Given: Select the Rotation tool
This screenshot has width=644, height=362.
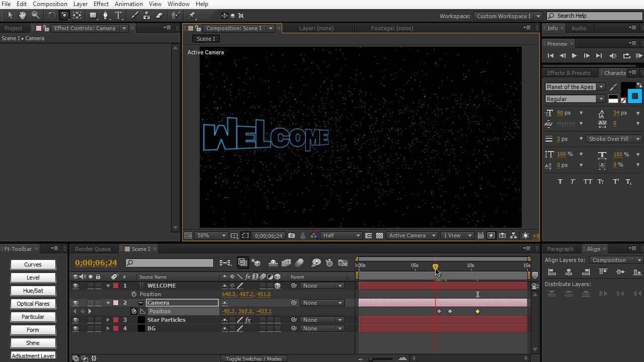Looking at the screenshot, I should click(x=51, y=16).
